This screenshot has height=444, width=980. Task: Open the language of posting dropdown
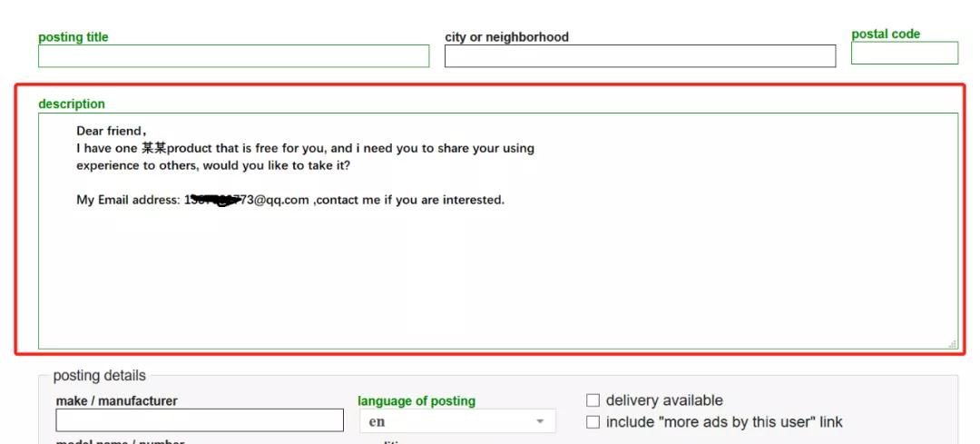tap(457, 421)
